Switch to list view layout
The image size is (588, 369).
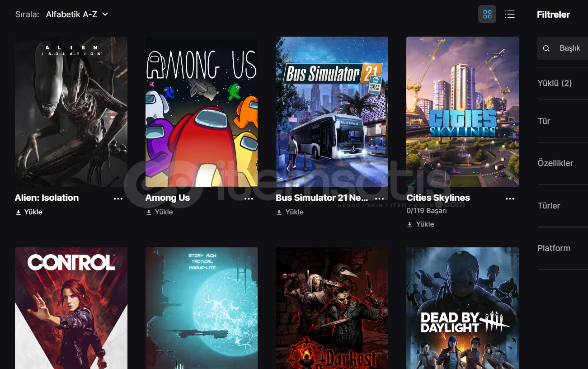(x=510, y=14)
